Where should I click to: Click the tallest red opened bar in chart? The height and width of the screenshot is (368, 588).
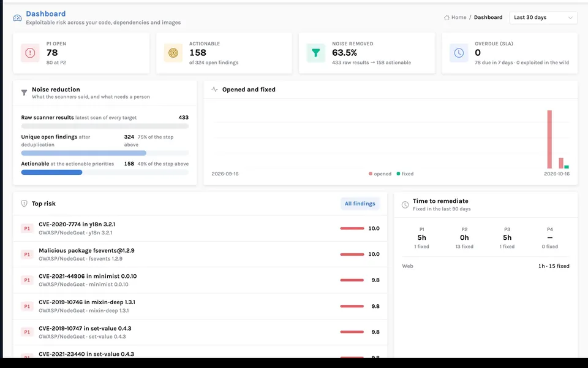coord(549,139)
